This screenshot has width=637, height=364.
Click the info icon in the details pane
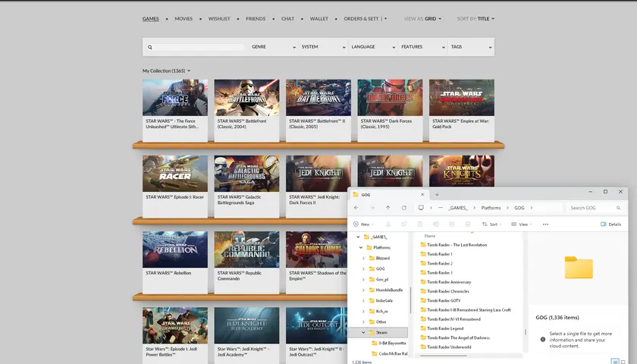click(x=543, y=339)
